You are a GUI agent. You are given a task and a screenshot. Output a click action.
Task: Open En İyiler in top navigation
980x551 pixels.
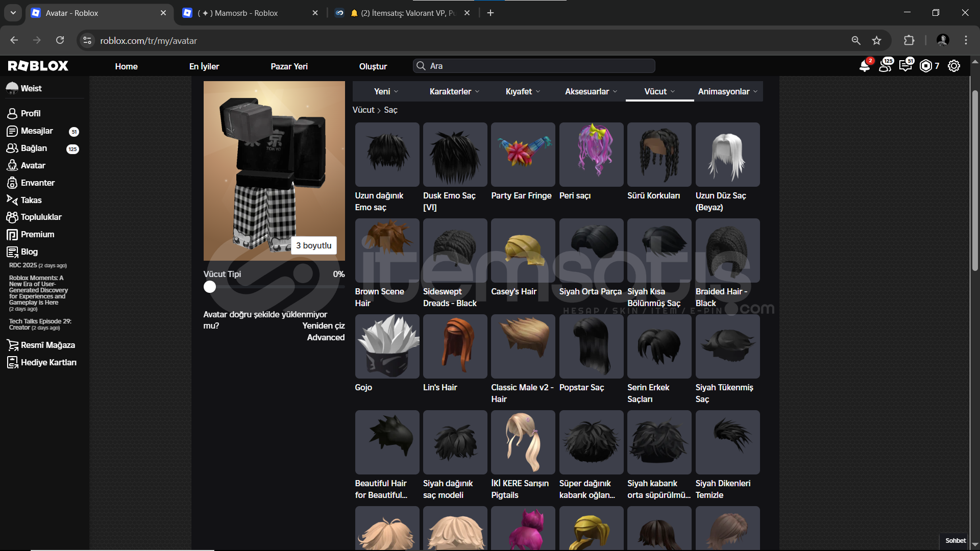(204, 66)
